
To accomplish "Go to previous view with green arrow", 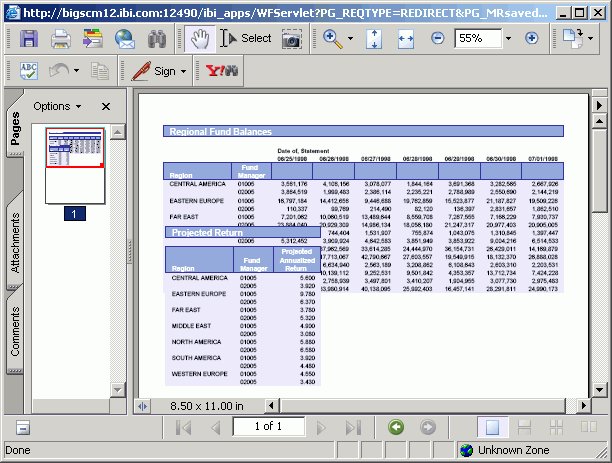I will click(x=396, y=427).
